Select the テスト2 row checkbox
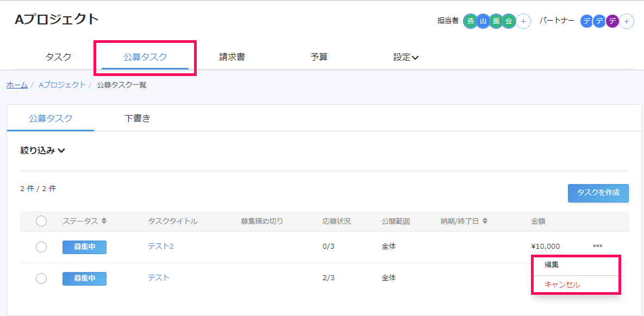Screen dimensions: 644x316 click(41, 247)
